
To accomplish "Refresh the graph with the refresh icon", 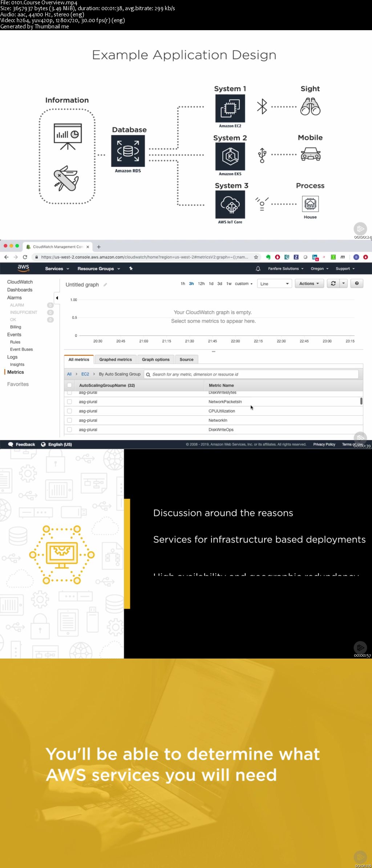I will pyautogui.click(x=333, y=284).
